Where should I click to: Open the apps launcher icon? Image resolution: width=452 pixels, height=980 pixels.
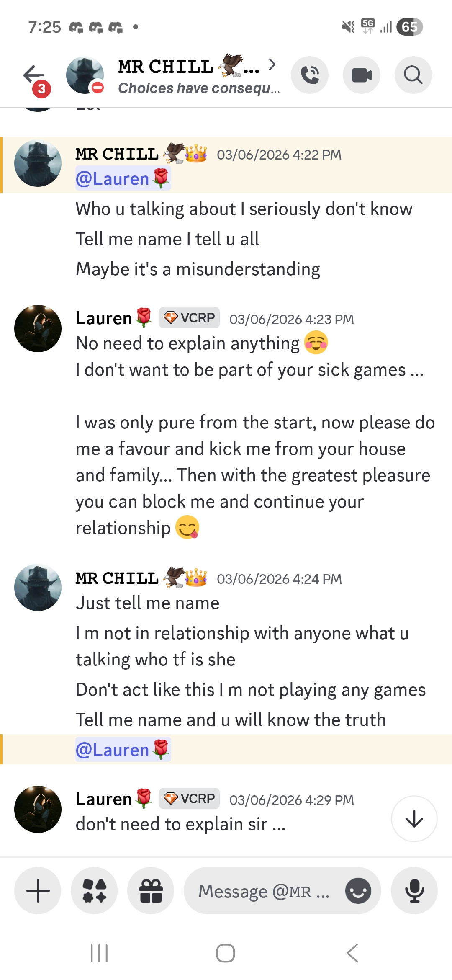[94, 890]
